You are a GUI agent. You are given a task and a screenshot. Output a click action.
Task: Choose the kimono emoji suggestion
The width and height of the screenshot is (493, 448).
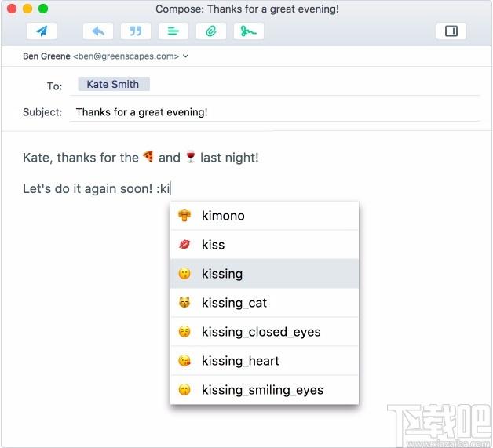click(x=265, y=216)
